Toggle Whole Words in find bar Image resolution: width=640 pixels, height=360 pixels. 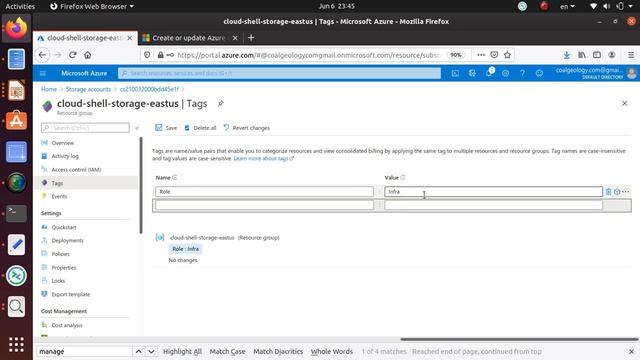[332, 351]
